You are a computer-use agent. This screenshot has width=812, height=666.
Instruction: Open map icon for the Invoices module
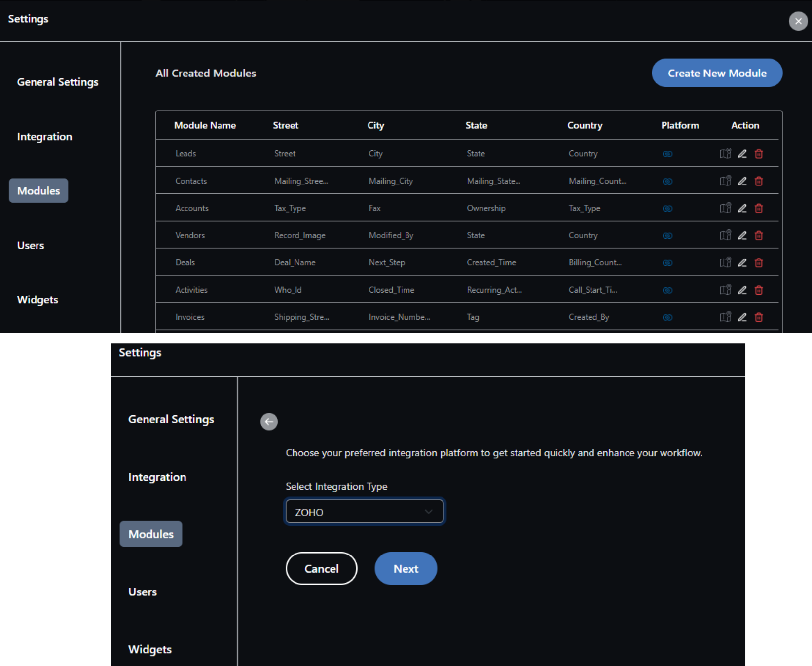725,317
